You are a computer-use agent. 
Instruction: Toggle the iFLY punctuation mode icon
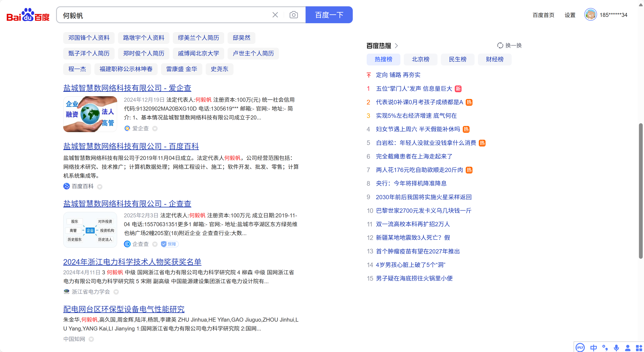click(x=605, y=348)
